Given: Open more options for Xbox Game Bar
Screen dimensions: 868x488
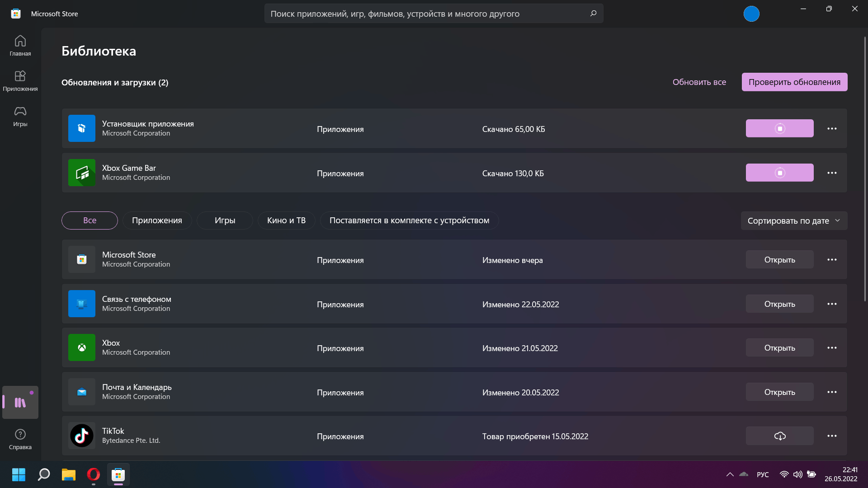Looking at the screenshot, I should tap(832, 173).
